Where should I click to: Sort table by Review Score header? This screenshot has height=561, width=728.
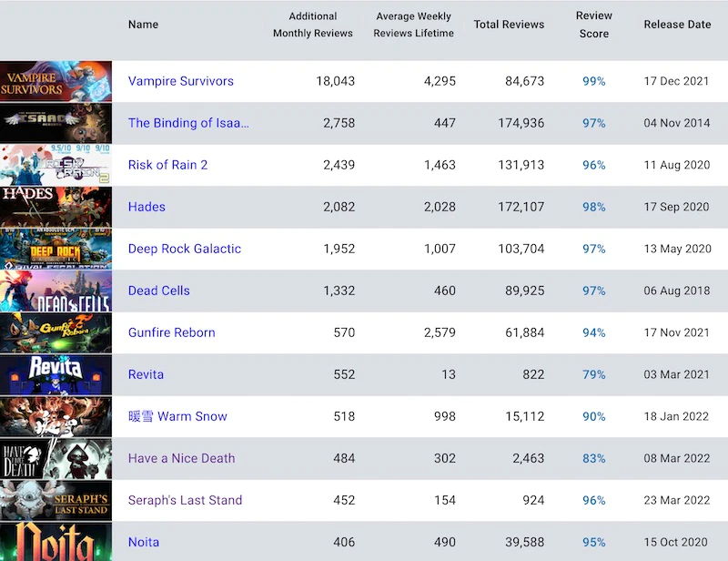coord(593,25)
